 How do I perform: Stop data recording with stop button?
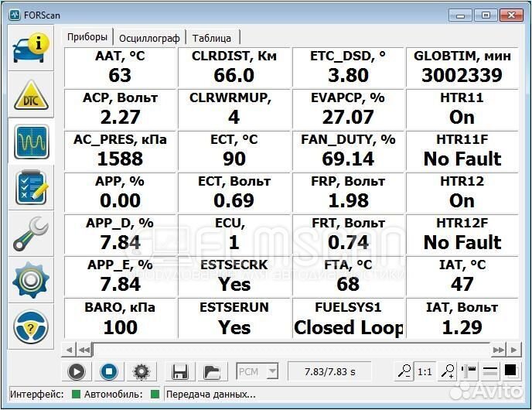click(109, 371)
